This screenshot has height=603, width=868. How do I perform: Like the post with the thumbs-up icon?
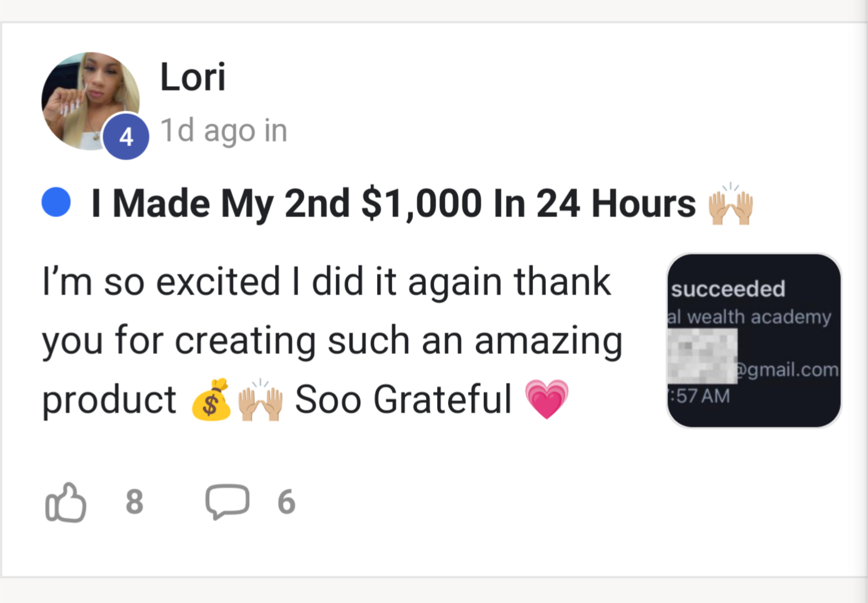pos(66,502)
